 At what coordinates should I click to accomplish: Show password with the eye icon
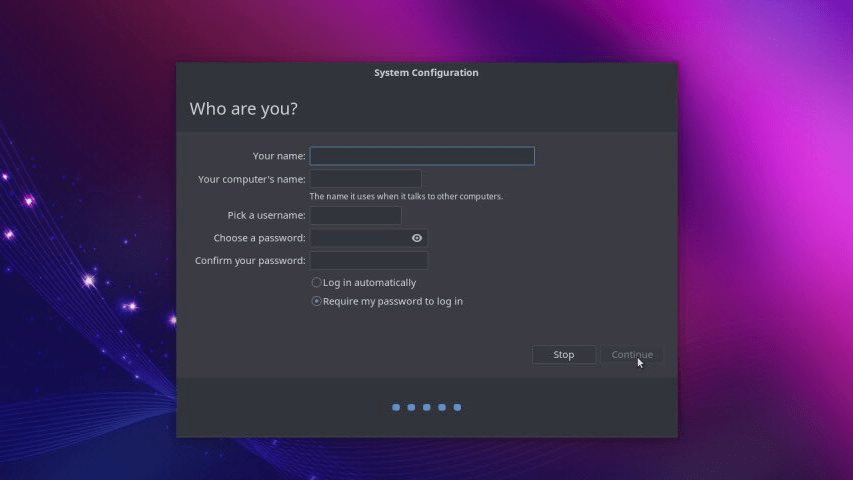point(417,238)
